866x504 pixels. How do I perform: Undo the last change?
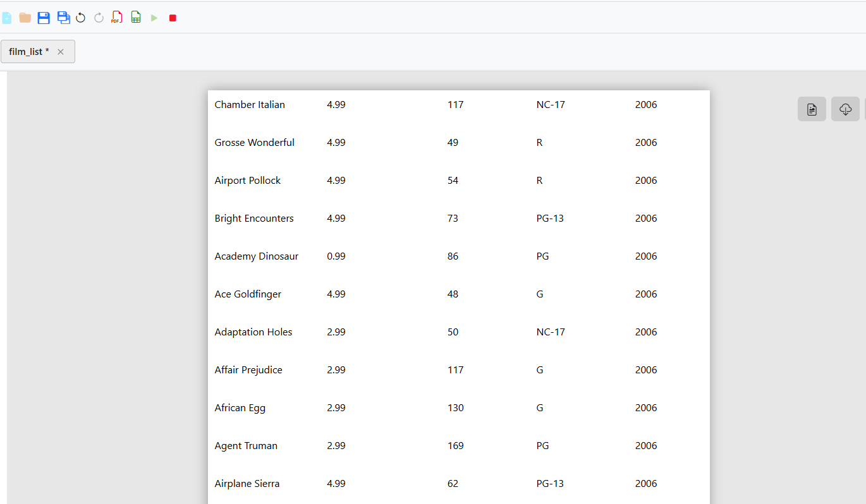pos(80,18)
